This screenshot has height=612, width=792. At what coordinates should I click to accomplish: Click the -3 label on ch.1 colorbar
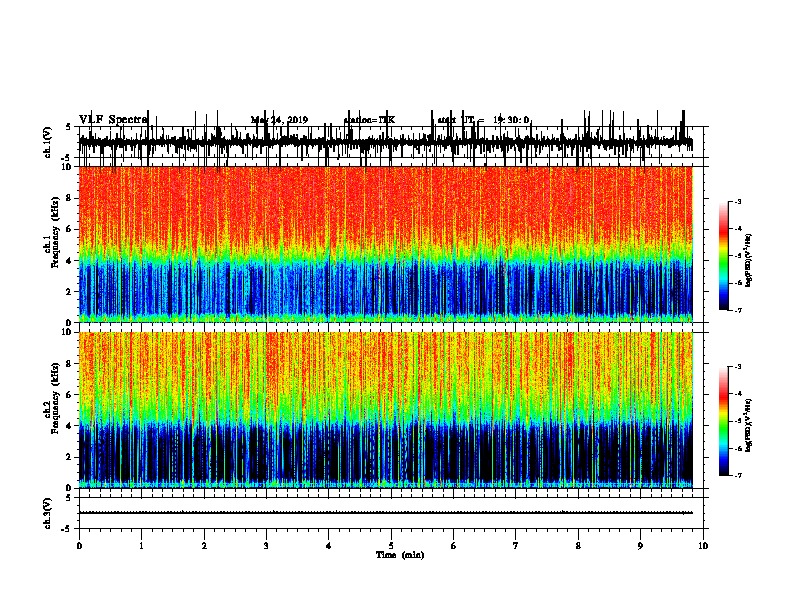tap(737, 202)
